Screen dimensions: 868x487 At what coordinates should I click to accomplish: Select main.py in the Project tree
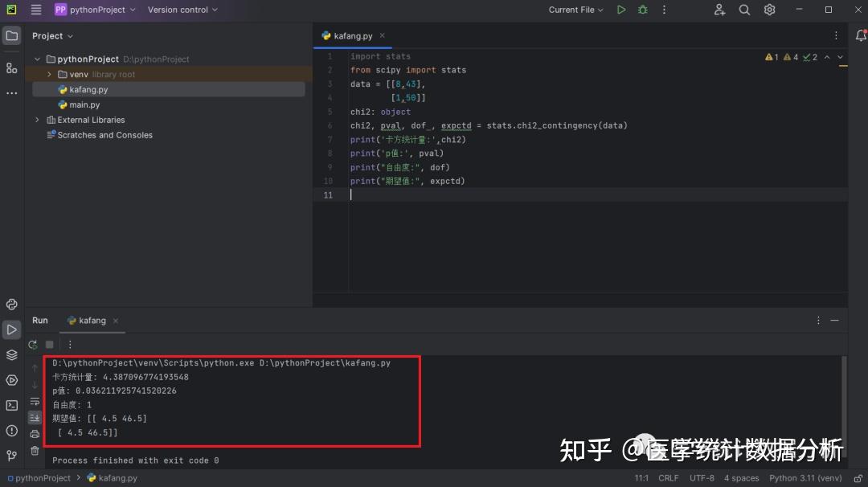(x=84, y=104)
